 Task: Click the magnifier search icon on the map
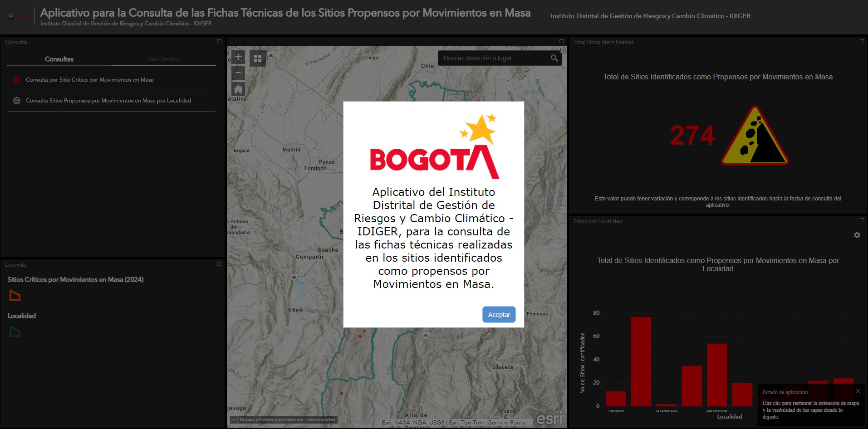click(x=554, y=58)
